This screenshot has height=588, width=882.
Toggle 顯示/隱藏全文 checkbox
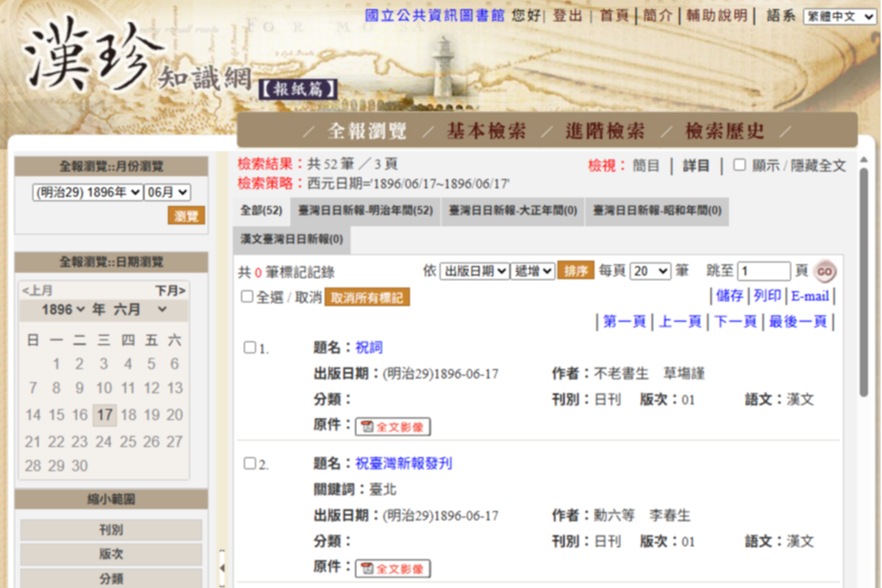740,165
